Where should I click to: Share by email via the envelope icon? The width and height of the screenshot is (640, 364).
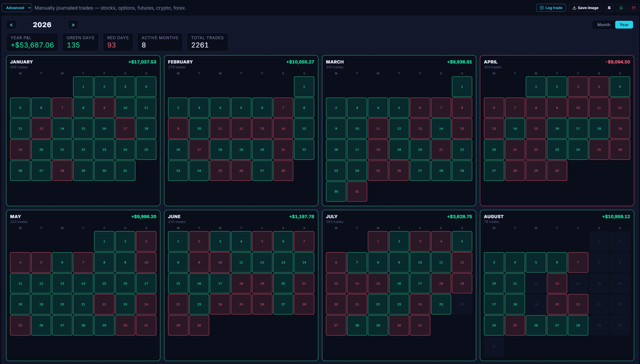coord(634,8)
